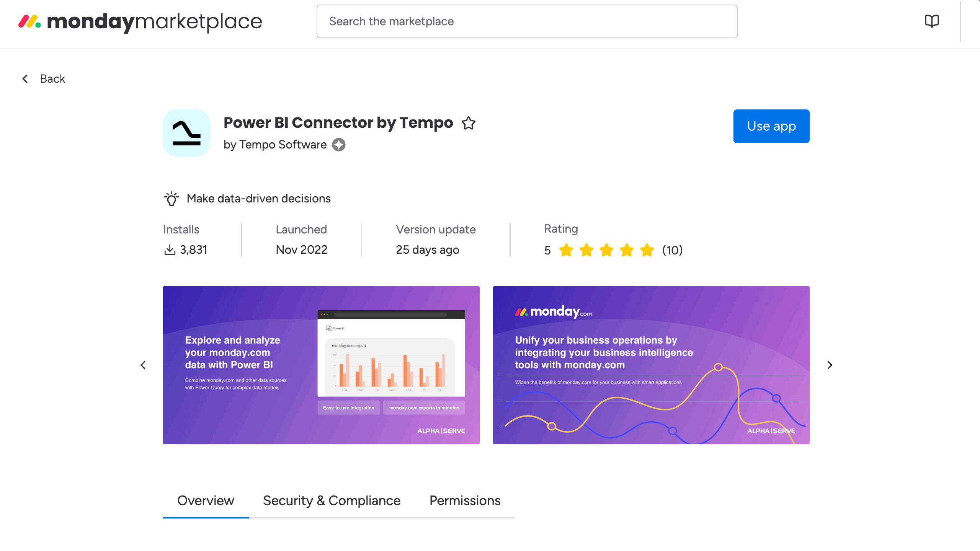
Task: Open the Explore and analyze screenshot
Action: (321, 365)
